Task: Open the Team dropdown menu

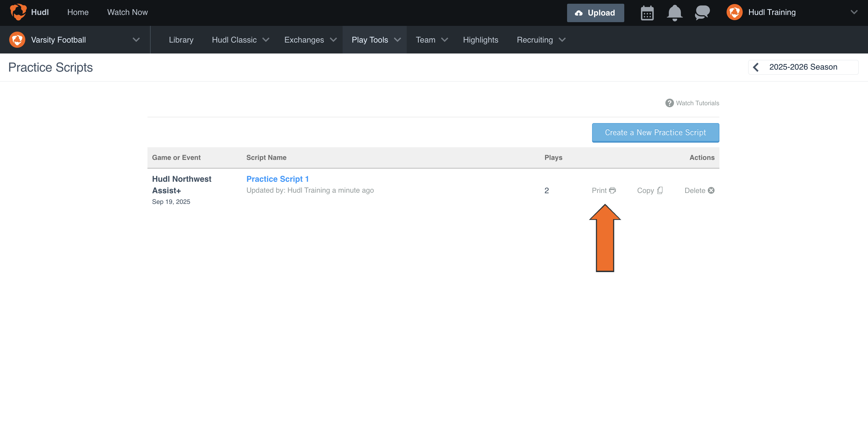Action: (432, 40)
